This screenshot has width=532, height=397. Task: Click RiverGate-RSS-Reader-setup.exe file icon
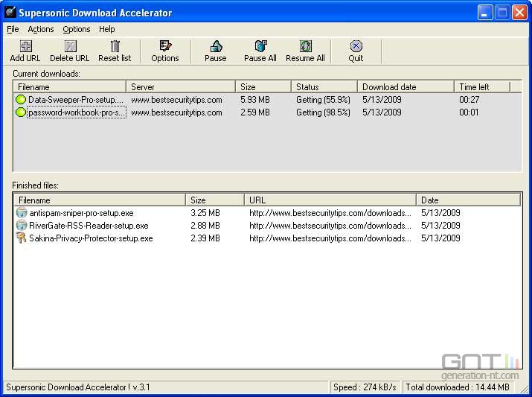click(22, 225)
